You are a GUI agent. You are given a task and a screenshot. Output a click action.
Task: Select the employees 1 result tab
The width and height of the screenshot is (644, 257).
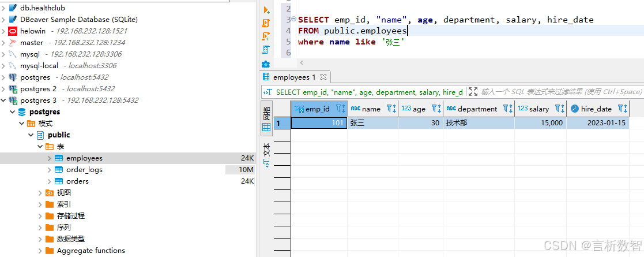tap(295, 77)
